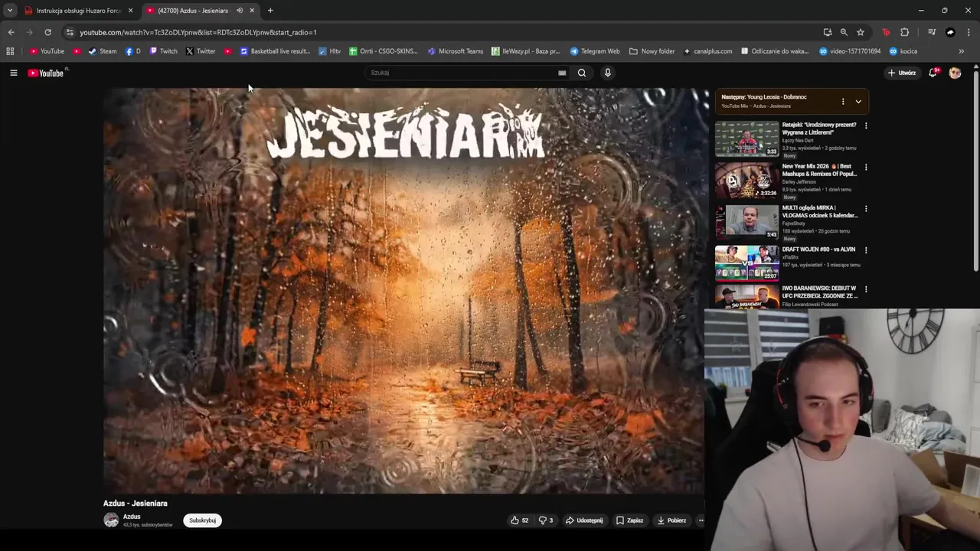Open options for New Year Mix 2026 video
Image resolution: width=980 pixels, height=551 pixels.
point(866,167)
